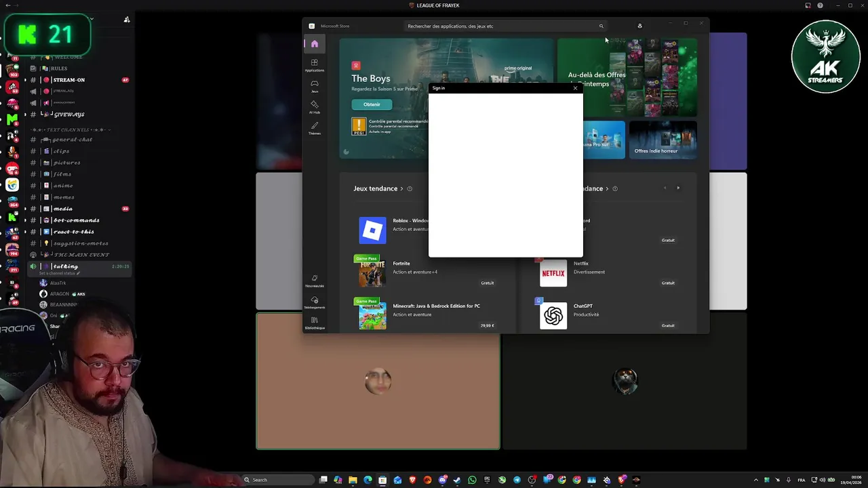Open the Home tab in Microsoft Store

315,44
